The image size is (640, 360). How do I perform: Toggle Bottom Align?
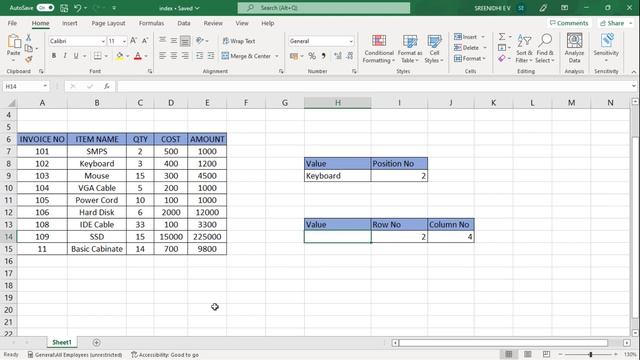coord(185,41)
